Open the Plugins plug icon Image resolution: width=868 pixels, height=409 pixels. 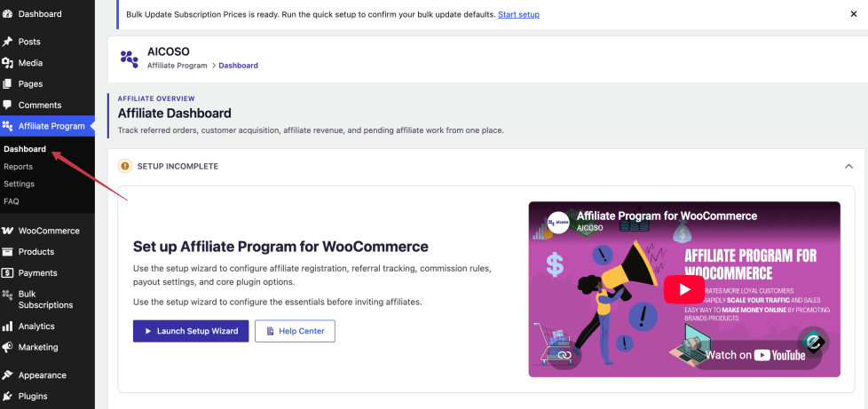[x=7, y=397]
